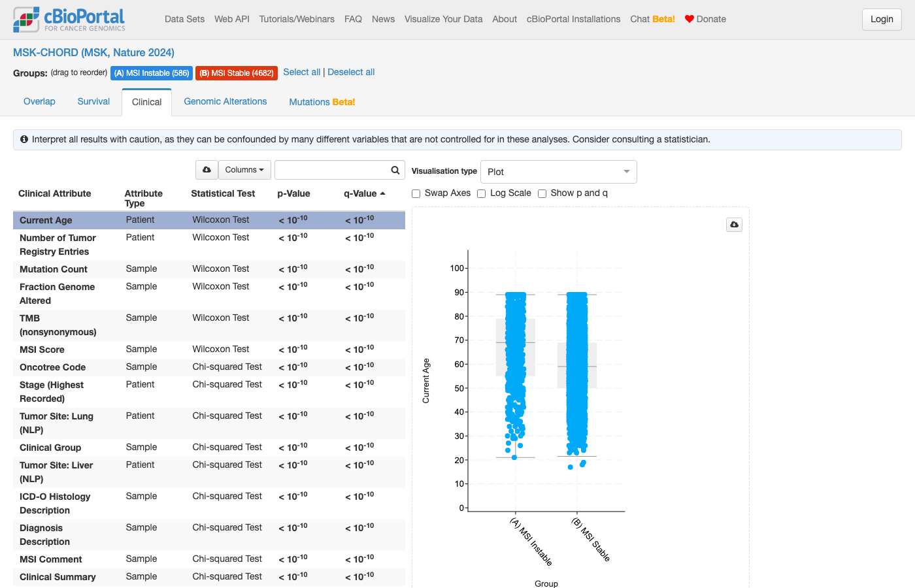Select the Clinical tab
The height and width of the screenshot is (588, 915).
(x=147, y=102)
